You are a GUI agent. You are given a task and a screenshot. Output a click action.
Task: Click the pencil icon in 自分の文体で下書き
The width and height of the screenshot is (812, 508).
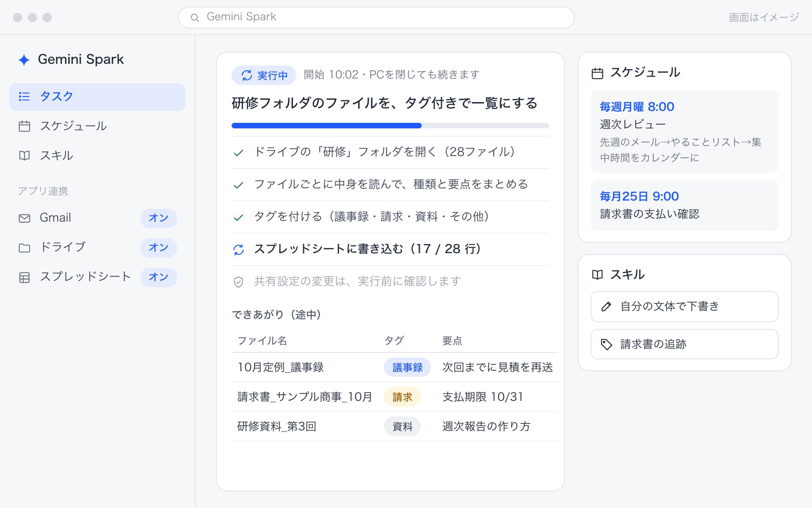point(606,307)
